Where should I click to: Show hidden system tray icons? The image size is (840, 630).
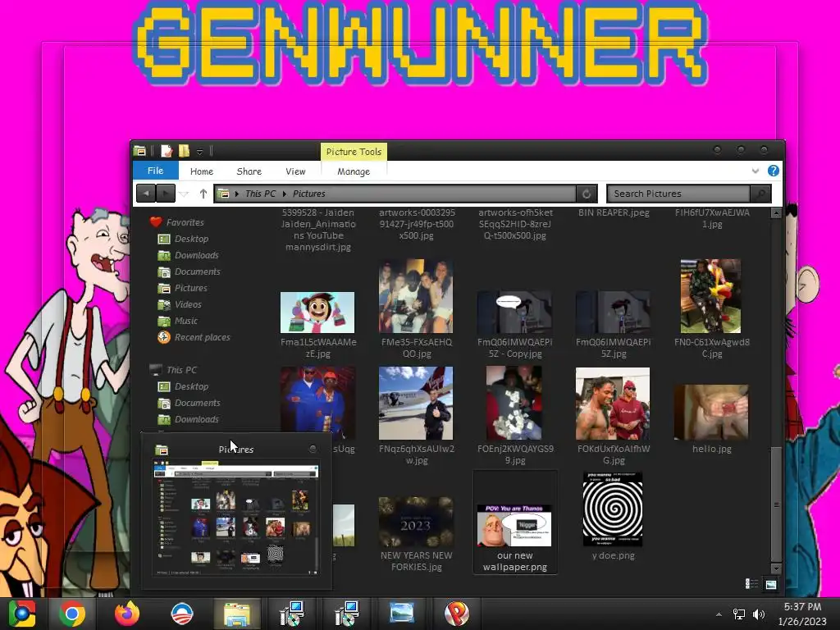click(719, 614)
